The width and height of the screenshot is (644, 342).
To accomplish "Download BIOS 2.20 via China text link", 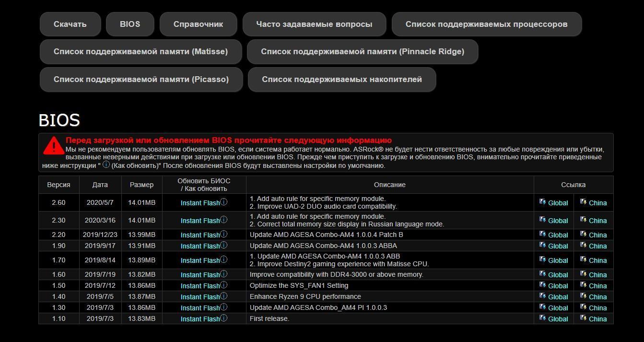I will (597, 235).
